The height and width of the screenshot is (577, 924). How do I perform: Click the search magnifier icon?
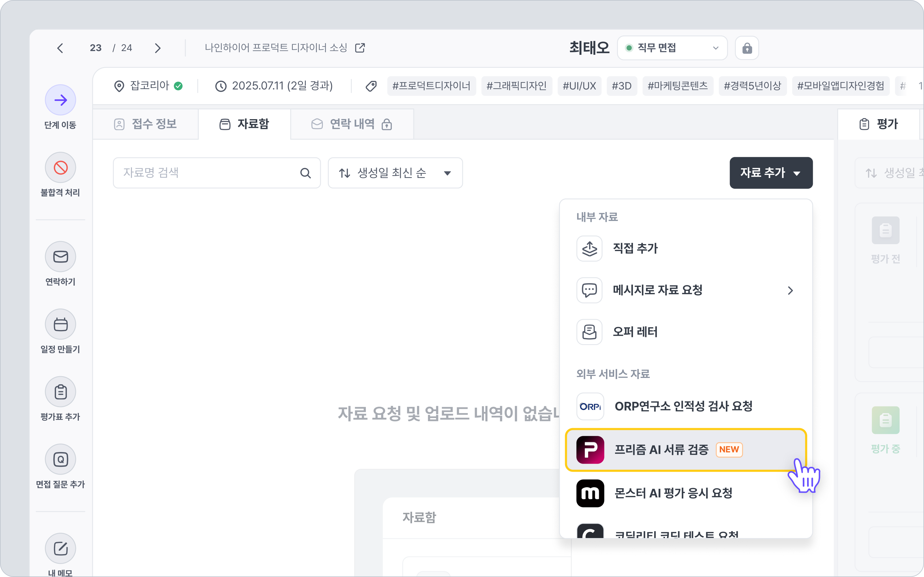pyautogui.click(x=305, y=173)
